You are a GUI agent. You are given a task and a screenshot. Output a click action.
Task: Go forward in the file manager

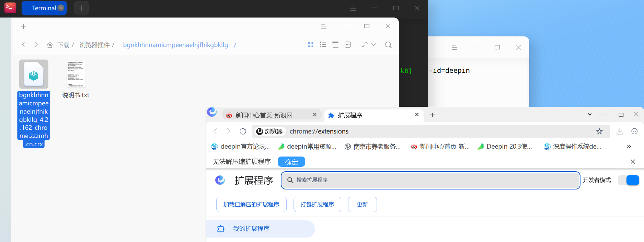[36, 45]
